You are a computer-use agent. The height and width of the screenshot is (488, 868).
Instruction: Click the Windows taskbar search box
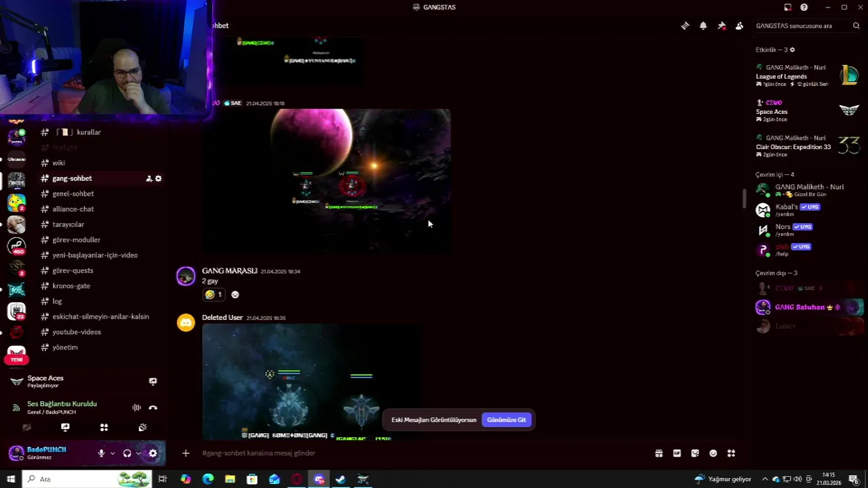87,479
